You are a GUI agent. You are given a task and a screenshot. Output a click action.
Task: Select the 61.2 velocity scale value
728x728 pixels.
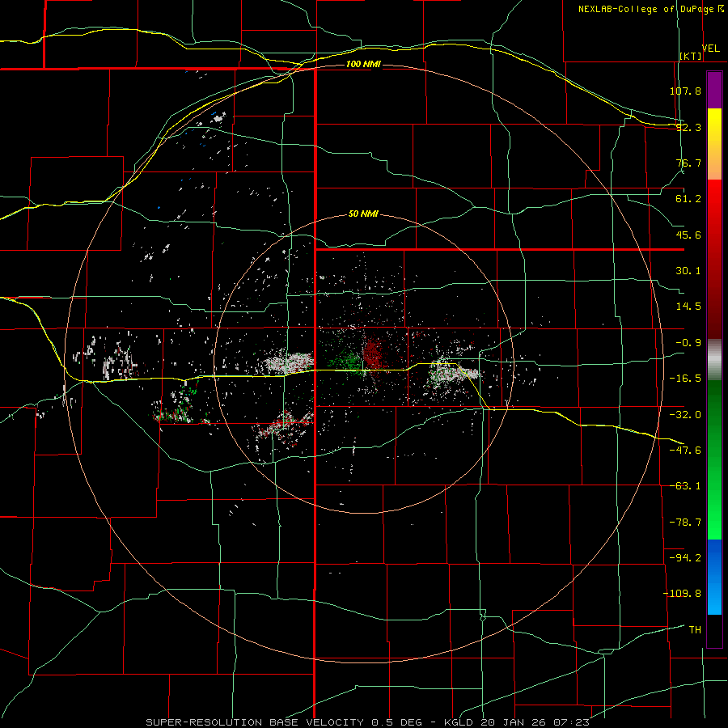click(688, 199)
